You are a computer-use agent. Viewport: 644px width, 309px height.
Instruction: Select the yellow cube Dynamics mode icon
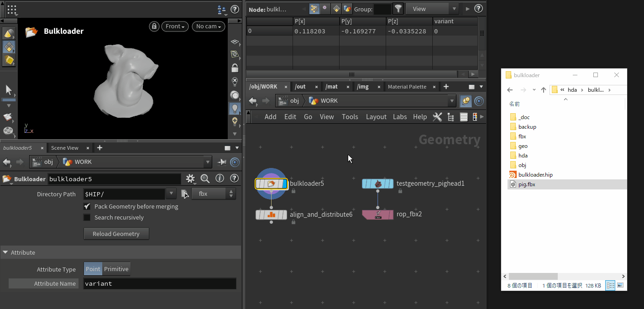[9, 60]
